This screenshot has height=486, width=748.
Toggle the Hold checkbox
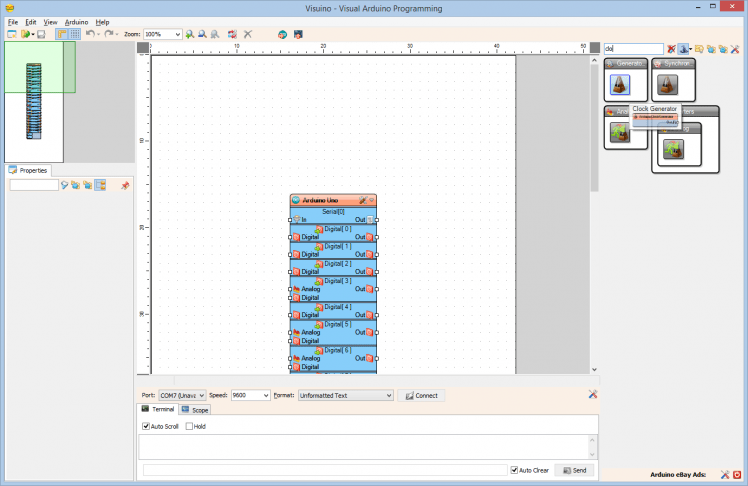[x=189, y=426]
